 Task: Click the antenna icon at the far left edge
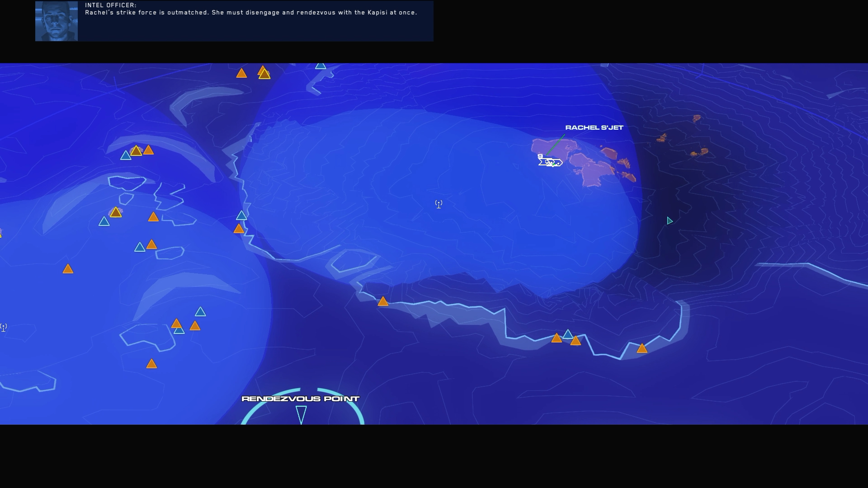(x=4, y=327)
